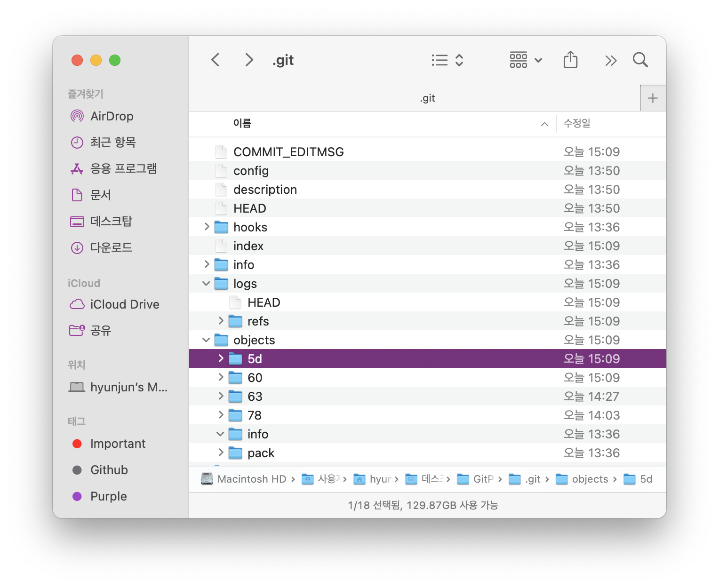The width and height of the screenshot is (719, 588).
Task: Click the 사용자 folder in path bar
Action: click(x=320, y=479)
